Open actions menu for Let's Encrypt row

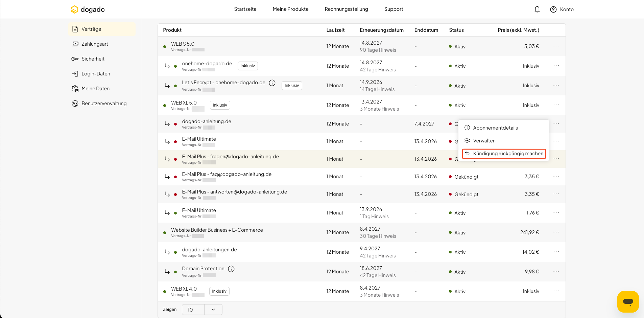[556, 85]
